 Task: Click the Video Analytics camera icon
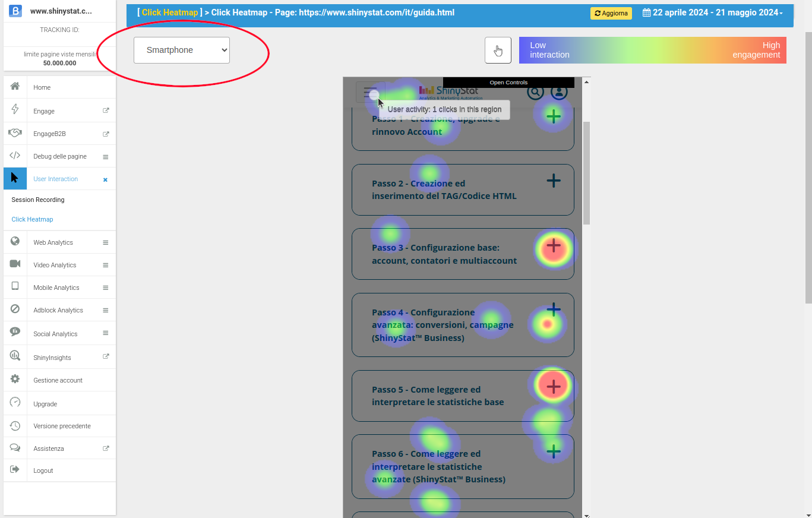point(15,264)
